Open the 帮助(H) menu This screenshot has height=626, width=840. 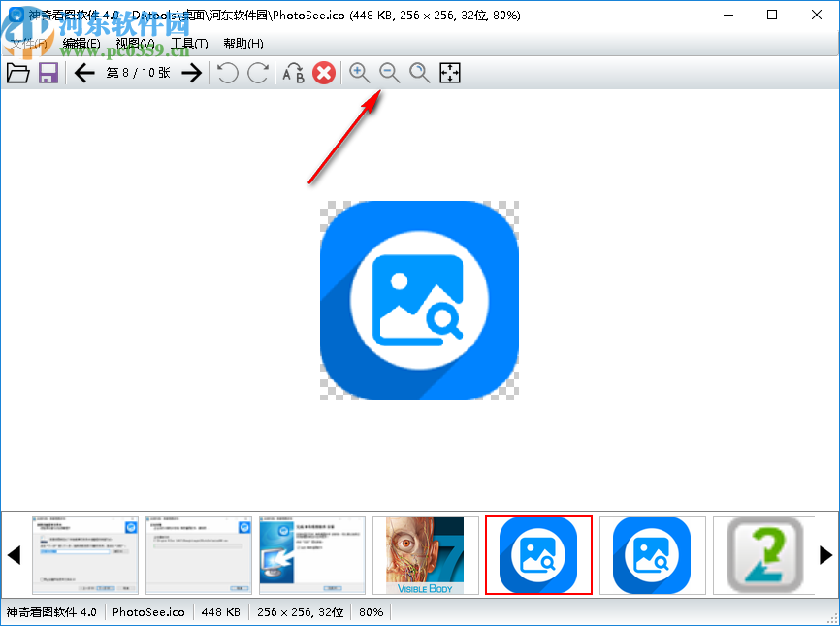click(243, 44)
